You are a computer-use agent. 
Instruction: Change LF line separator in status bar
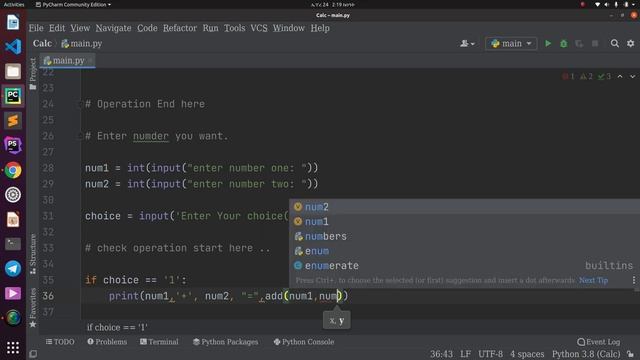(465, 354)
